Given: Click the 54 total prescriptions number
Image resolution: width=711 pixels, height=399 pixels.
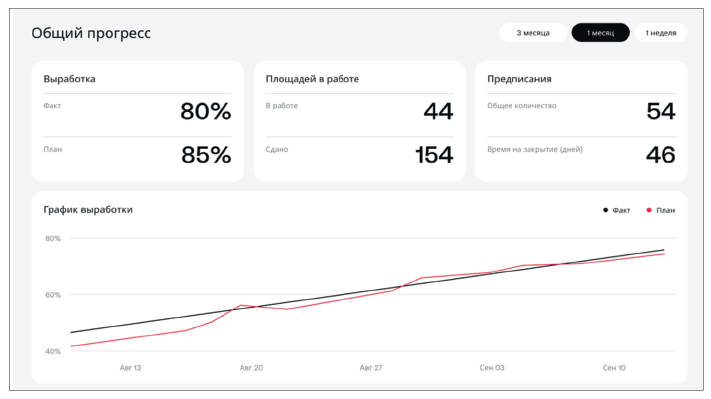Looking at the screenshot, I should point(661,111).
